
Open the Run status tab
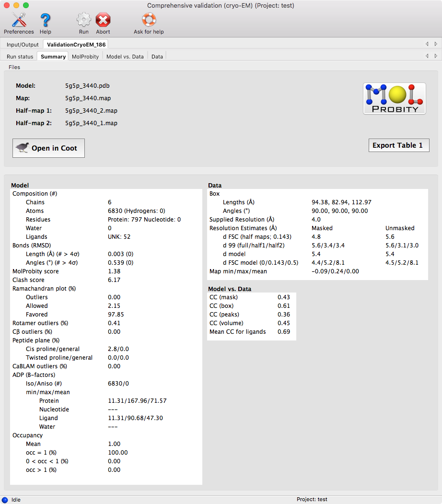pyautogui.click(x=20, y=57)
